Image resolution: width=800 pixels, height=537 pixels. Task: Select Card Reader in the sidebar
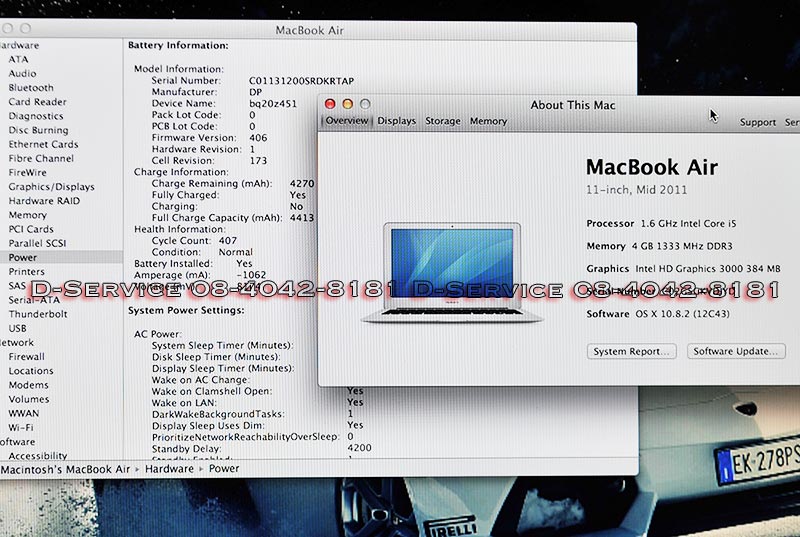[x=38, y=102]
